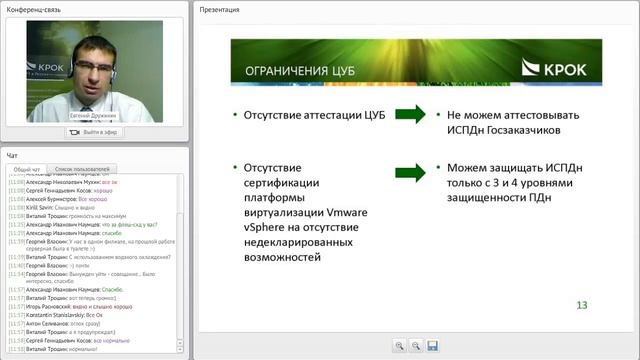Click the 'Чат' panel title

click(x=12, y=156)
